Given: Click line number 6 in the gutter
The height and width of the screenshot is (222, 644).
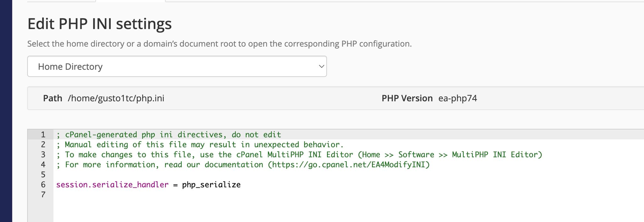Looking at the screenshot, I should (x=43, y=185).
